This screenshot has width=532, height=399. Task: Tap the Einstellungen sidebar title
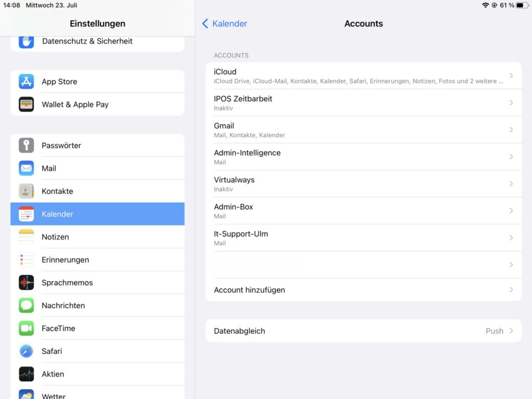click(97, 23)
